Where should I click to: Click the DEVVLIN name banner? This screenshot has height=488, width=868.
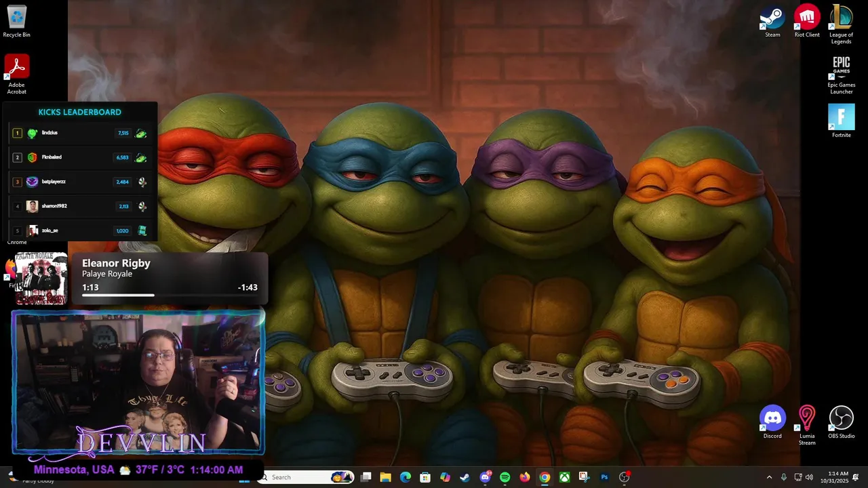(x=141, y=442)
